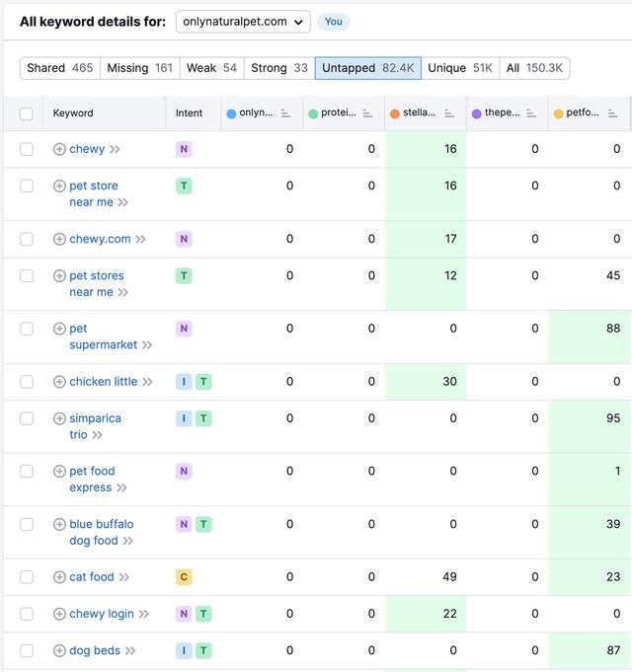
Task: Add simparica trio using its plus icon
Action: 59,418
